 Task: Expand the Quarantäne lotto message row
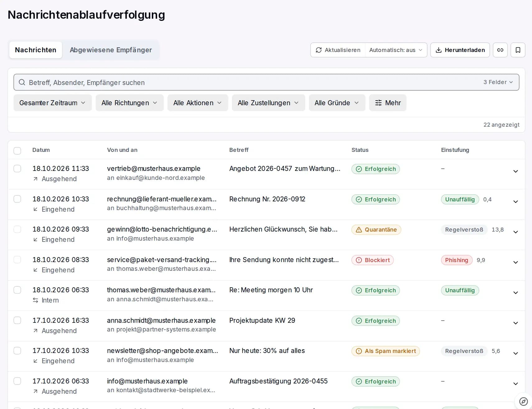coord(516,232)
